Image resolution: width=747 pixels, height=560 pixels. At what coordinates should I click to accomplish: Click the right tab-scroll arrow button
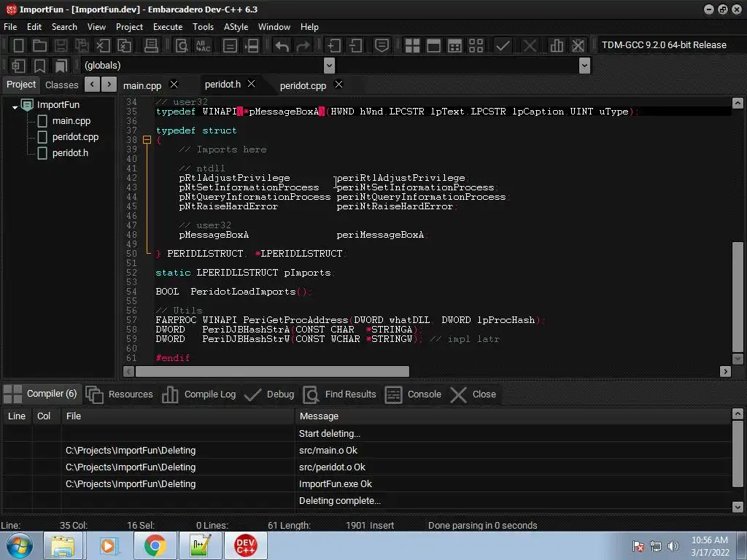click(109, 85)
